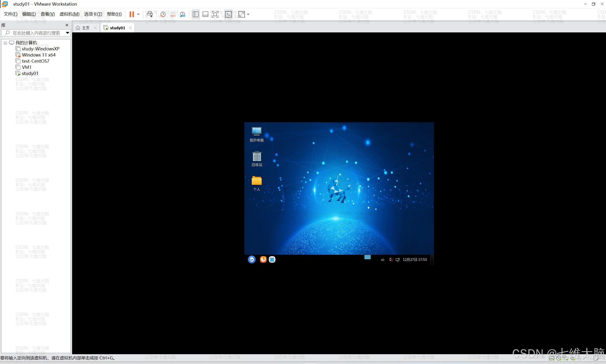The image size is (606, 364).
Task: Open the guest start menu UK icon
Action: pyautogui.click(x=252, y=259)
